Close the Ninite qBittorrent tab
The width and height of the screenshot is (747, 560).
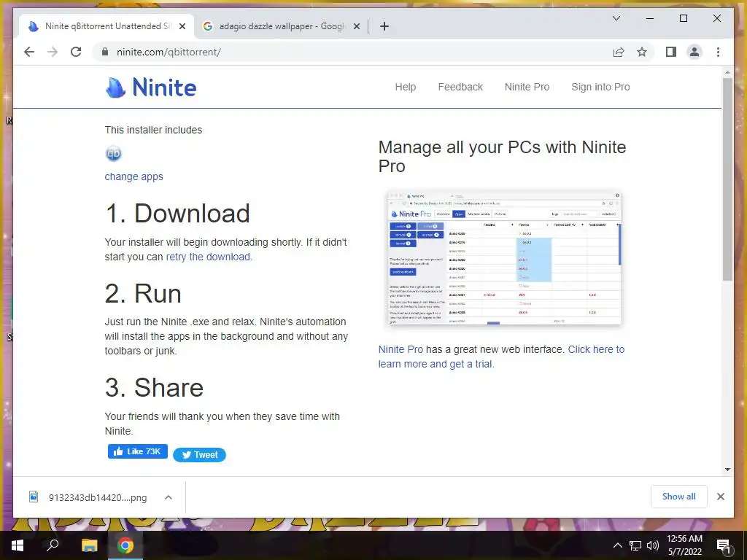(182, 27)
